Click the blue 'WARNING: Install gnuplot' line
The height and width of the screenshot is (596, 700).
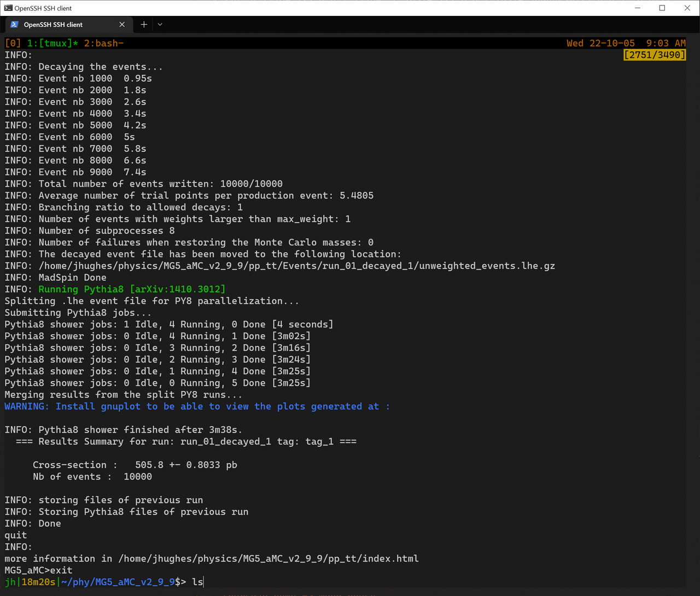[x=197, y=407]
